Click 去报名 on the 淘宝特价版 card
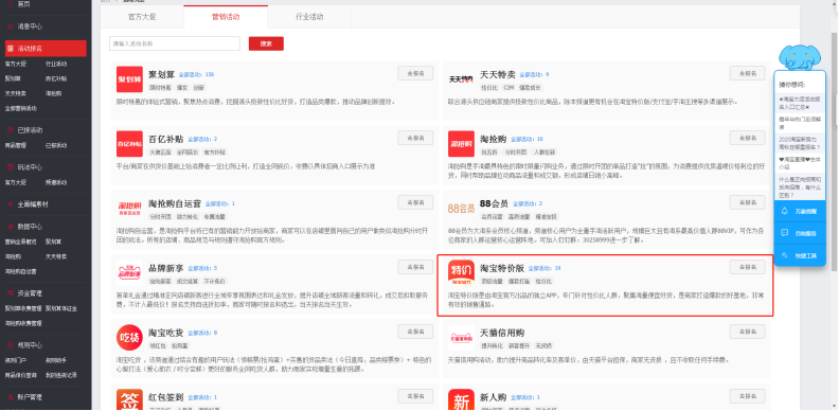Viewport: 839px width, 411px height. pyautogui.click(x=748, y=267)
